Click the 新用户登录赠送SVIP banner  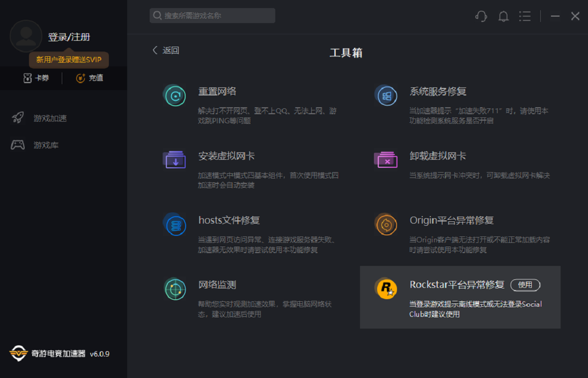[x=69, y=60]
